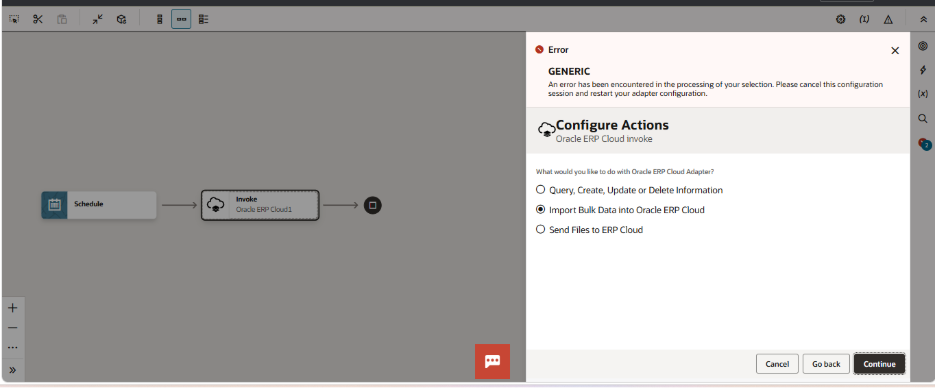Click the red error status icon
Screen dimensions: 936x390
pos(540,50)
